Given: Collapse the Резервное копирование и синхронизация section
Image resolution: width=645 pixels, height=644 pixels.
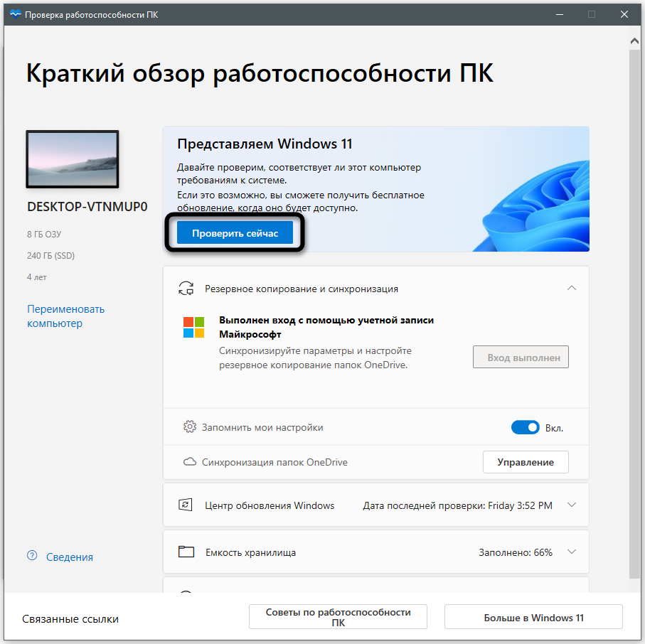Looking at the screenshot, I should [572, 289].
